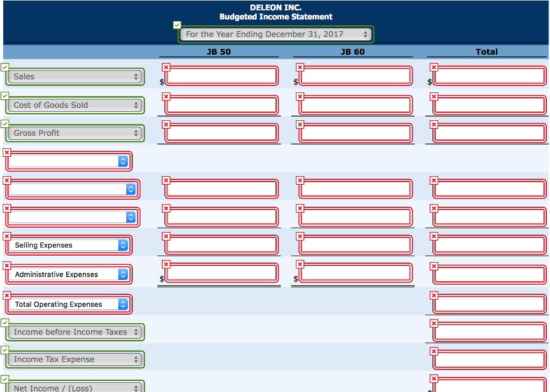Click the red X marker on Sales Total field

click(434, 67)
